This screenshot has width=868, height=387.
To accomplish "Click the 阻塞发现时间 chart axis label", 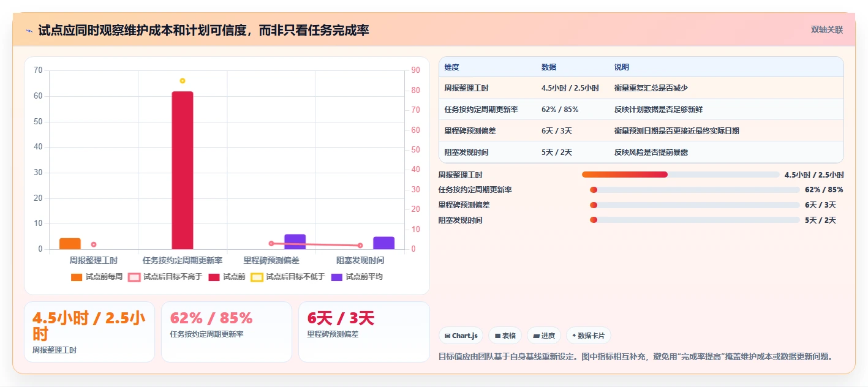I will click(x=360, y=260).
